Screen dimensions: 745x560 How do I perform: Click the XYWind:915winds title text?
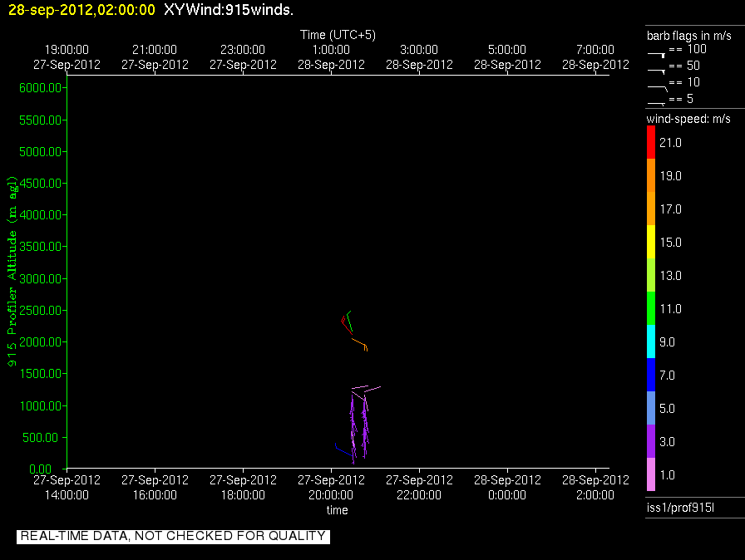click(x=229, y=9)
